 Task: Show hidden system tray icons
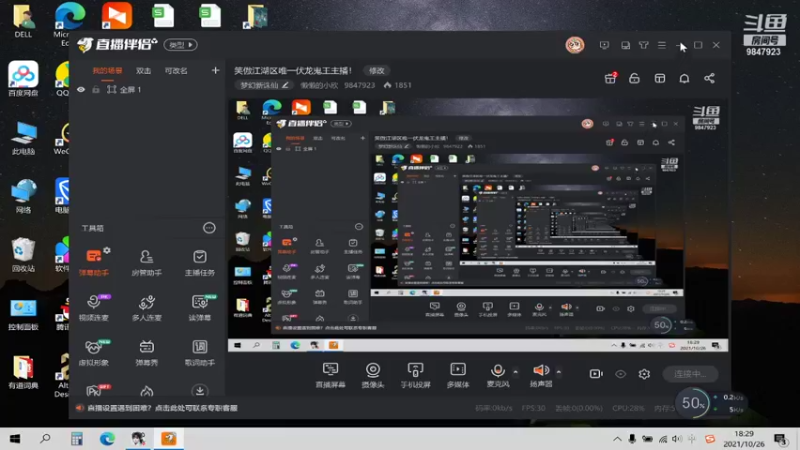point(617,439)
